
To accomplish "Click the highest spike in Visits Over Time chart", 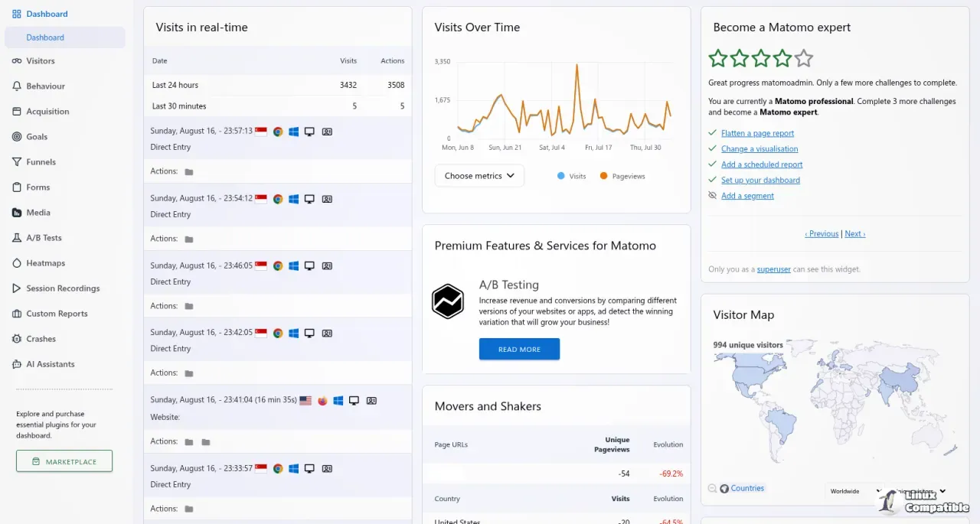I will tap(577, 66).
